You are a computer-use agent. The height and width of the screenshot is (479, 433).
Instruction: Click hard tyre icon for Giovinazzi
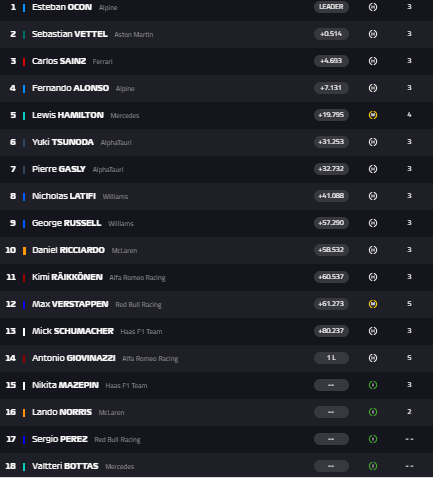[x=373, y=358]
